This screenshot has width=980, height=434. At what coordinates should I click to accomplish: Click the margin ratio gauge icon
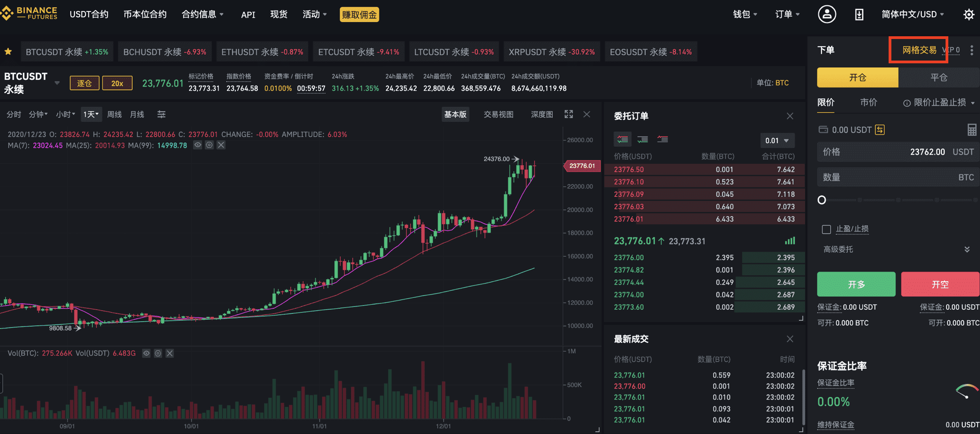[967, 391]
